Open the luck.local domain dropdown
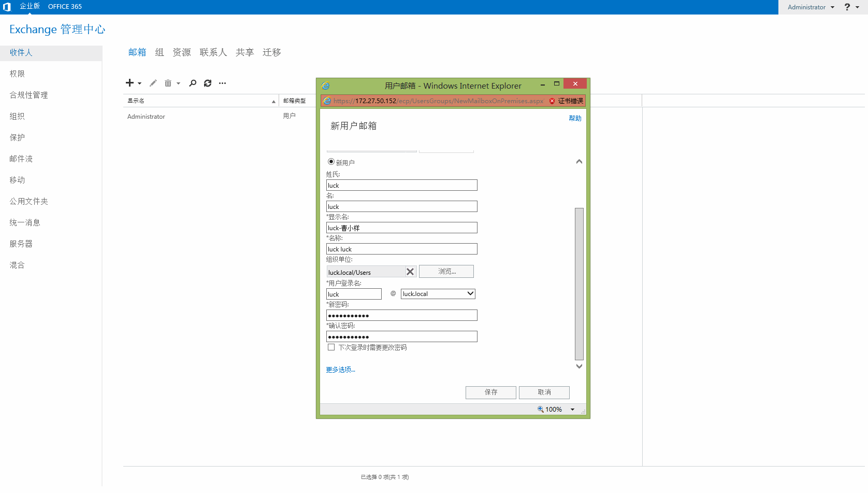868x493 pixels. tap(438, 294)
